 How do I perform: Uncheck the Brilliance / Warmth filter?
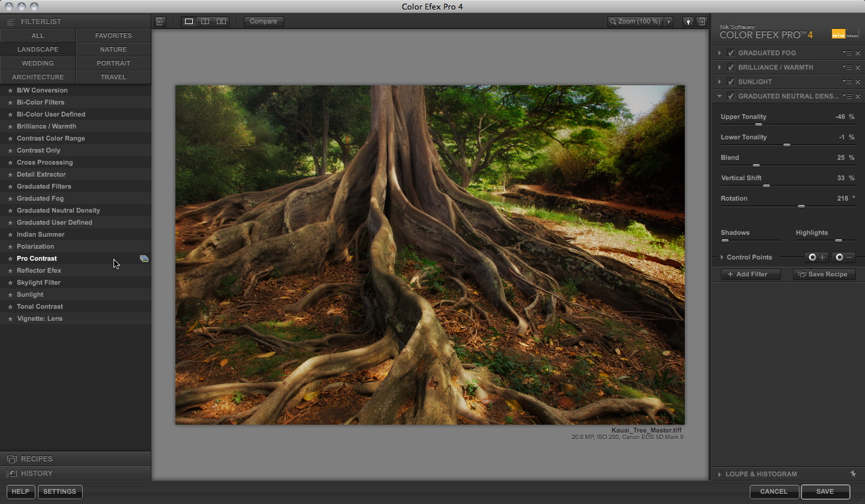tap(730, 67)
